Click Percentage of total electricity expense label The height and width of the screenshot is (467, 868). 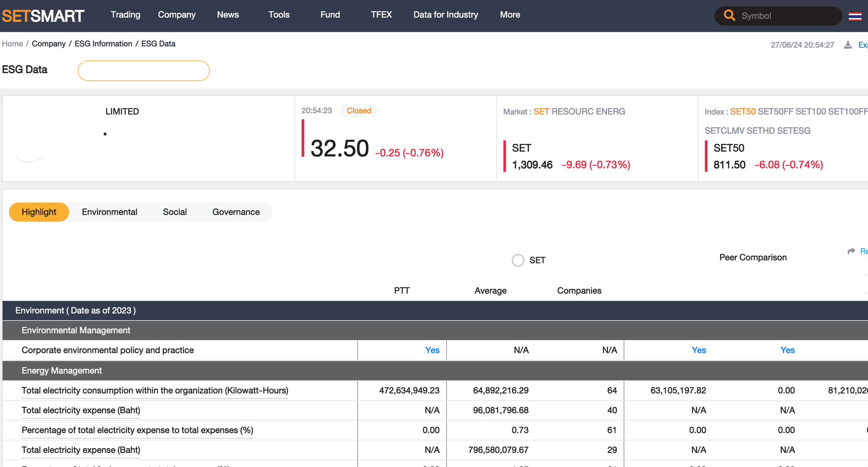click(138, 430)
